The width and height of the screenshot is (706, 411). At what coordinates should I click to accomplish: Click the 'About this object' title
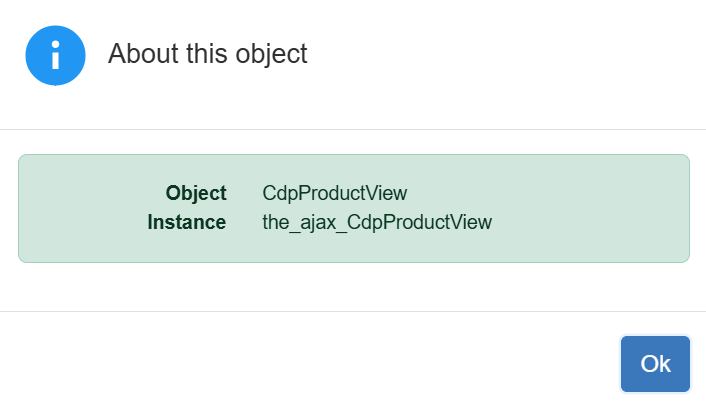[x=207, y=54]
